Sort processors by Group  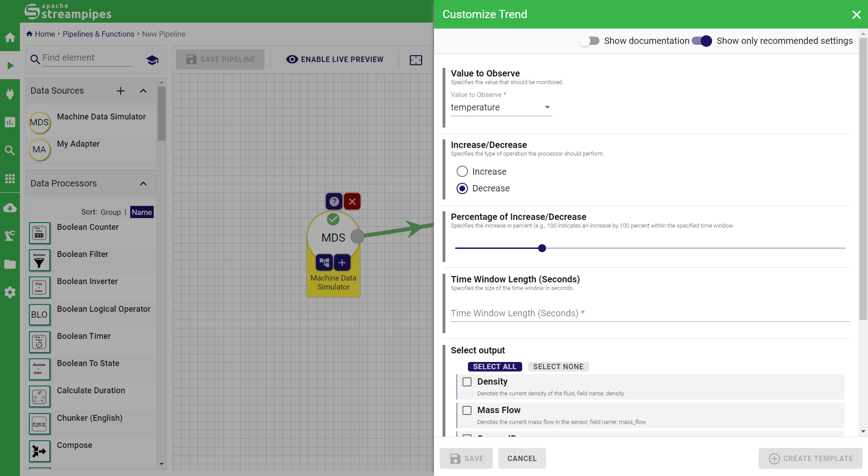(x=110, y=212)
